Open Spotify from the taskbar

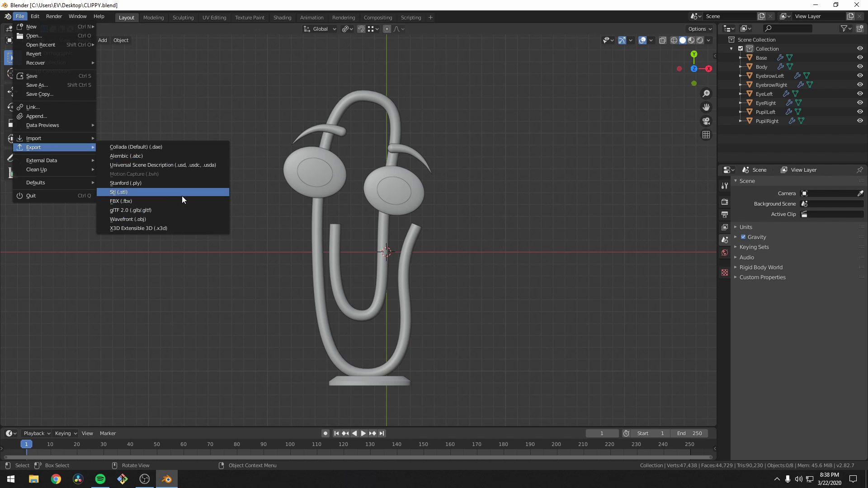click(x=99, y=479)
